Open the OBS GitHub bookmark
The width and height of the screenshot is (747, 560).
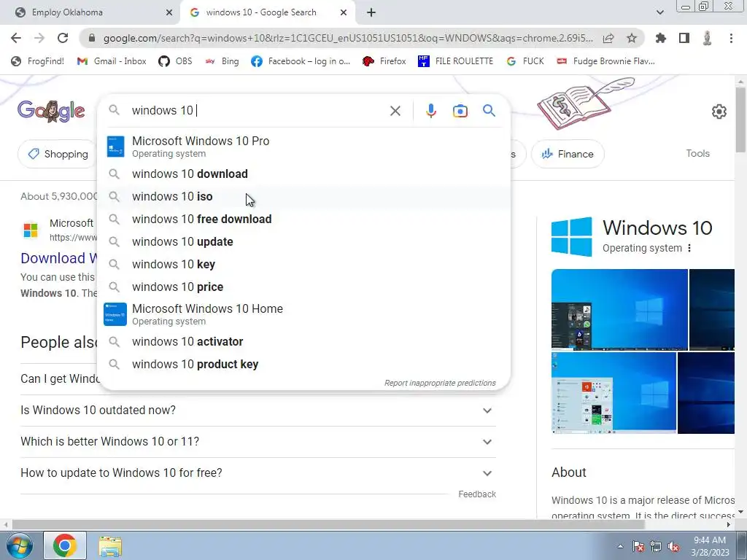tap(175, 61)
